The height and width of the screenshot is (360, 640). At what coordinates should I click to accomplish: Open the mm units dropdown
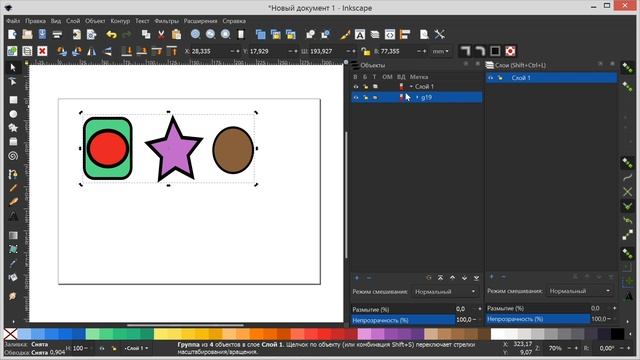click(440, 51)
